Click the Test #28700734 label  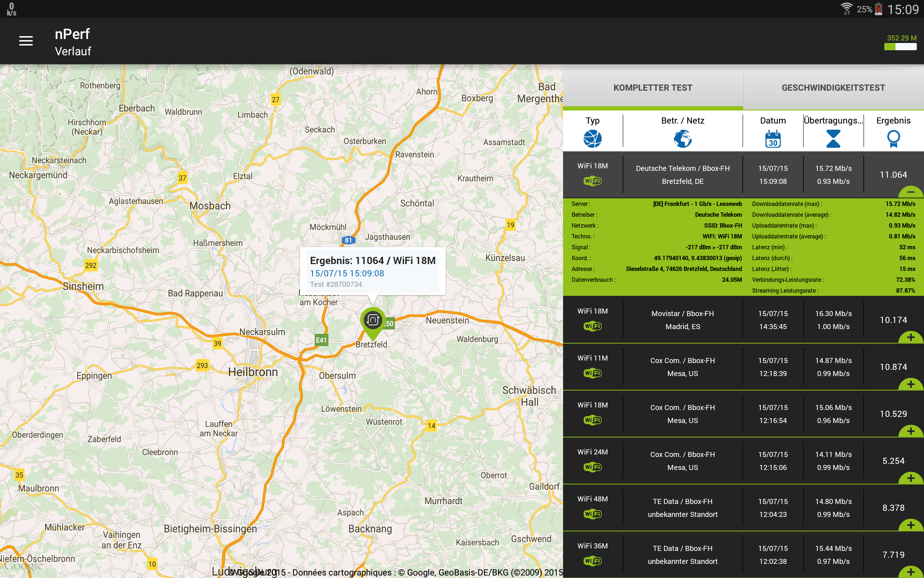(336, 284)
